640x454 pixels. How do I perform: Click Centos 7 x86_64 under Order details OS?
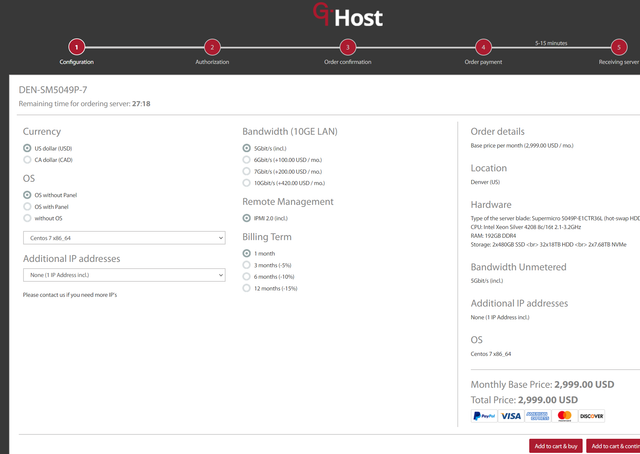point(491,354)
